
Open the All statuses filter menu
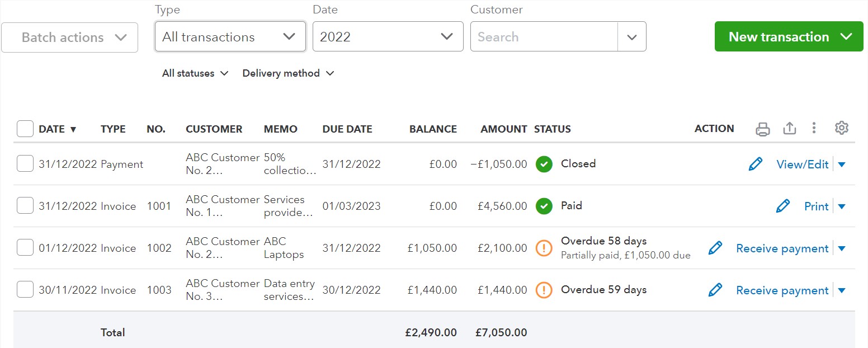point(195,73)
